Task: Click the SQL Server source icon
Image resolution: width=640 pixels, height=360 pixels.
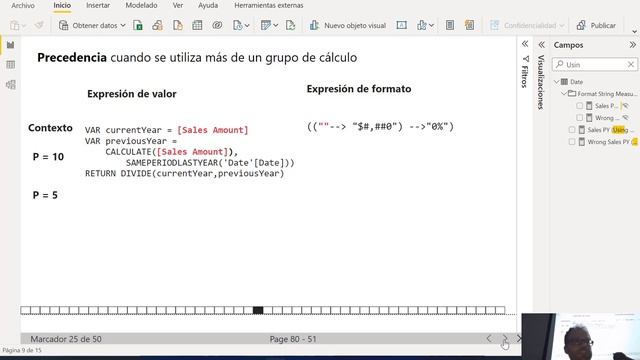Action: tap(178, 25)
